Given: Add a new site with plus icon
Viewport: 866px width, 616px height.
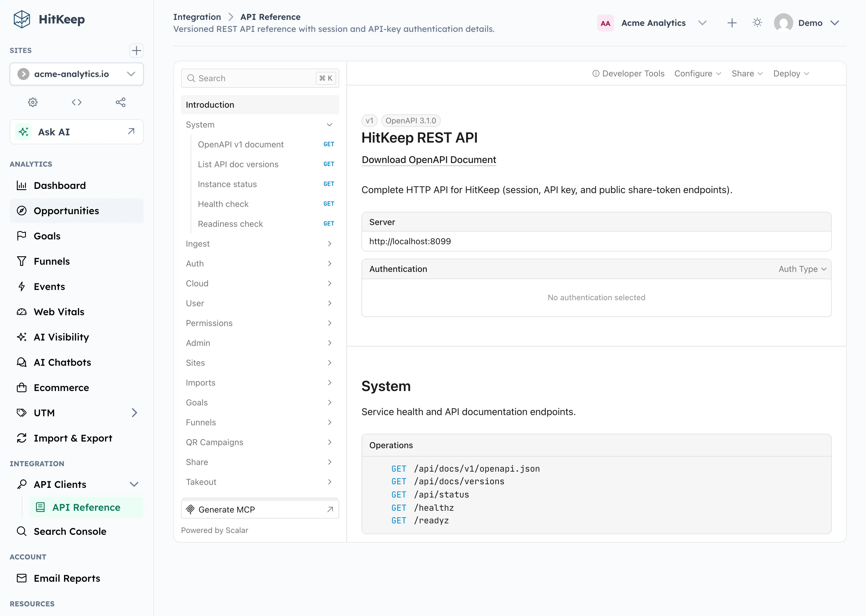Looking at the screenshot, I should point(136,51).
